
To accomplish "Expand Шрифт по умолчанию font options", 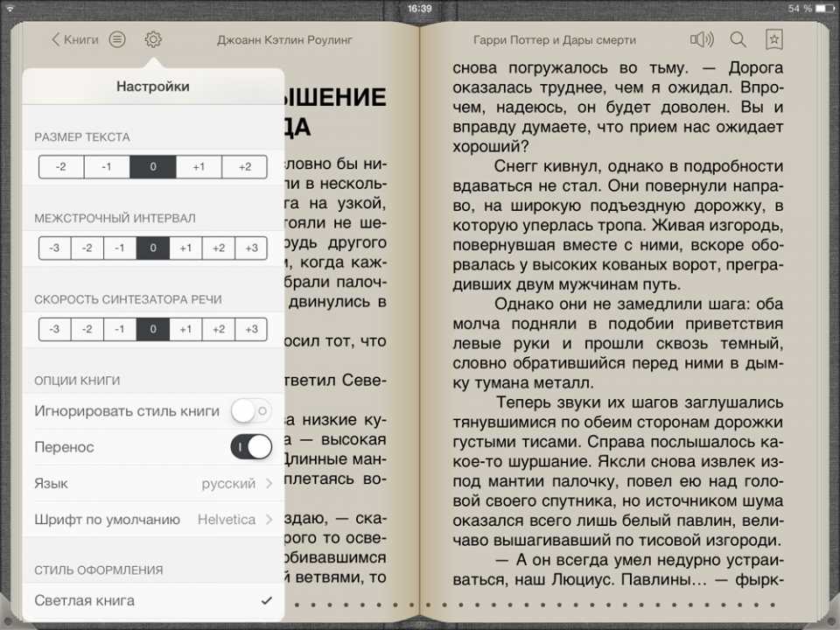I will point(153,520).
